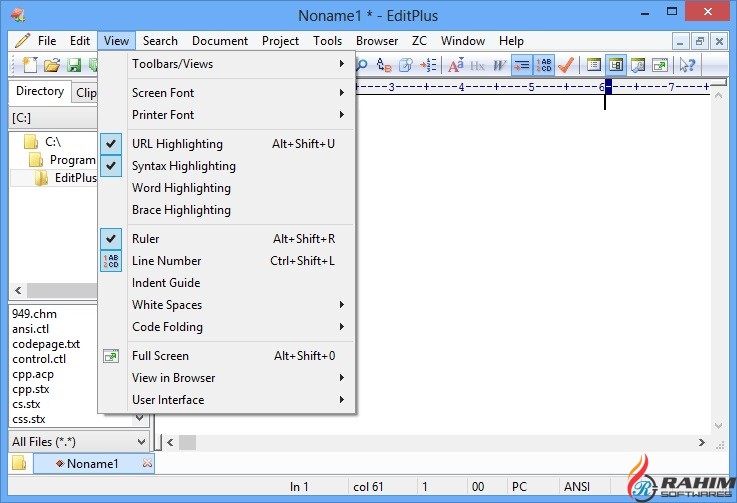Open the ZC menu
737x503 pixels.
coord(419,41)
